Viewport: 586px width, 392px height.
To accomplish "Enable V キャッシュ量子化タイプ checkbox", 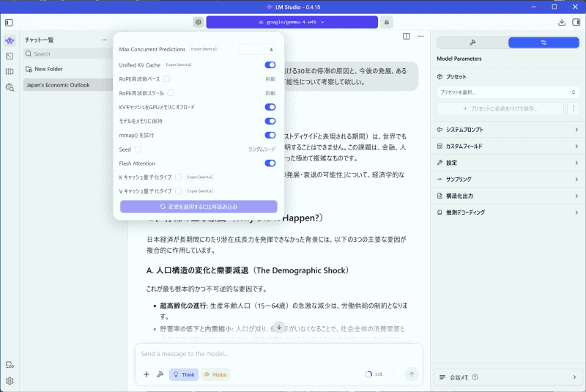I will coord(178,191).
